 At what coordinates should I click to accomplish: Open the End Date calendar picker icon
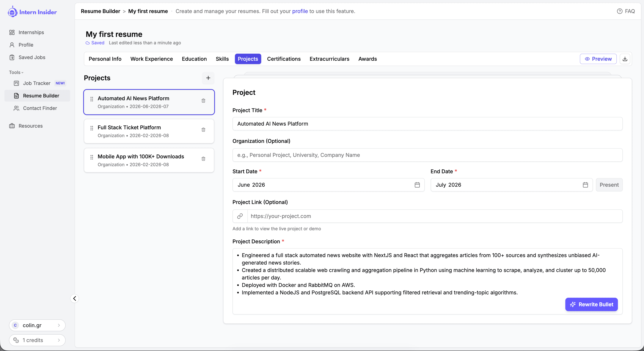click(585, 185)
